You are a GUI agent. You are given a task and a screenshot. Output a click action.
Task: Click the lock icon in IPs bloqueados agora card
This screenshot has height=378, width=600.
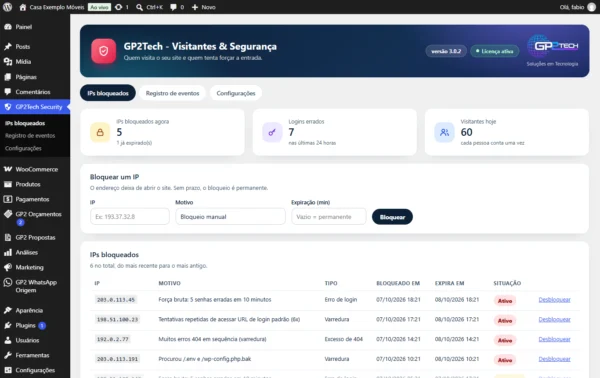100,132
